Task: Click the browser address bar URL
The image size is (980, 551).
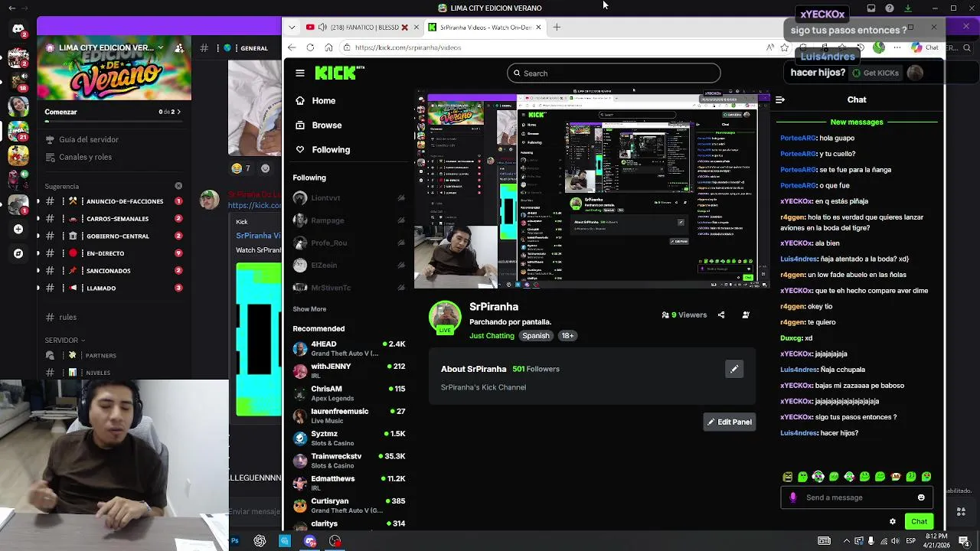Action: [408, 47]
